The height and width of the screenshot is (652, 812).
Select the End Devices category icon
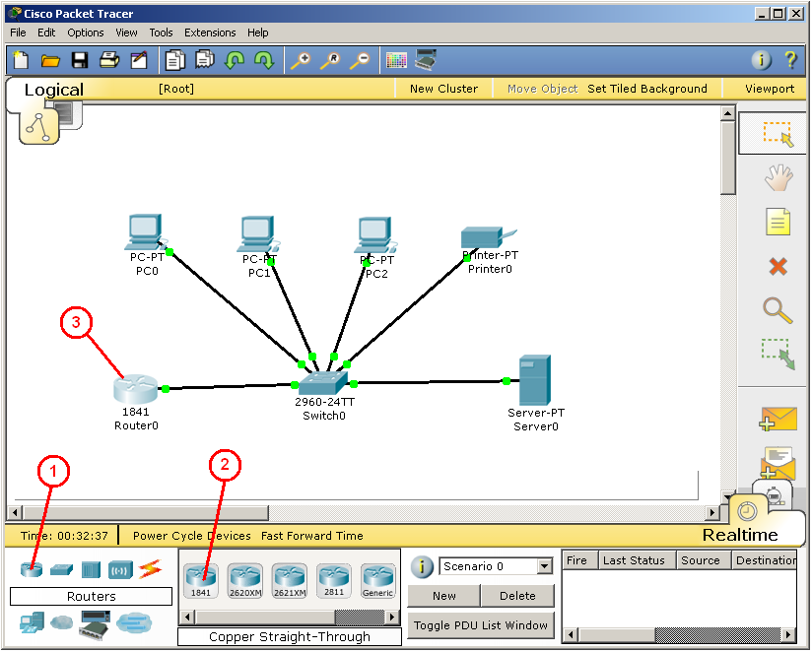click(33, 623)
